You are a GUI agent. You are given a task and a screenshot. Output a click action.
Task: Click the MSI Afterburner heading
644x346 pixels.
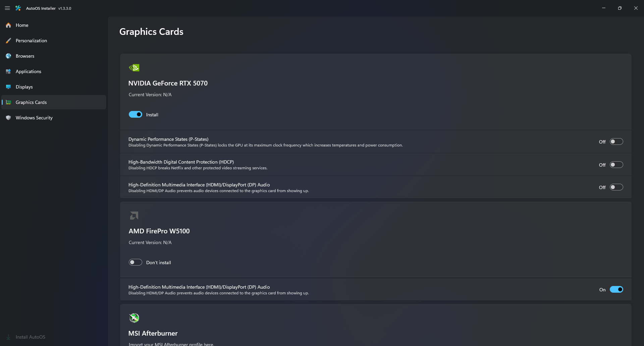tap(153, 333)
